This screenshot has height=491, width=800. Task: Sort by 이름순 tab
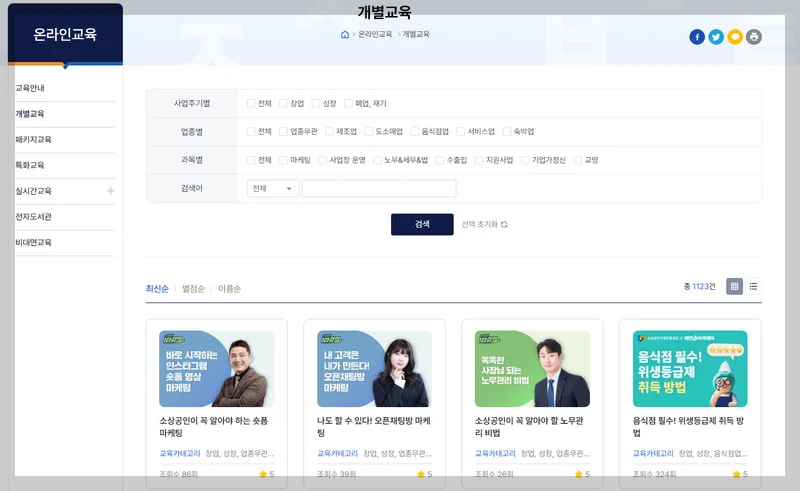(230, 289)
